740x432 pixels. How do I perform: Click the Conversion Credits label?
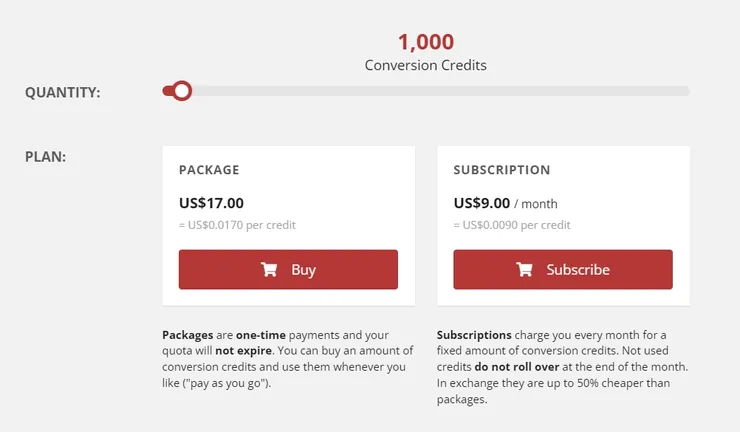click(x=426, y=65)
